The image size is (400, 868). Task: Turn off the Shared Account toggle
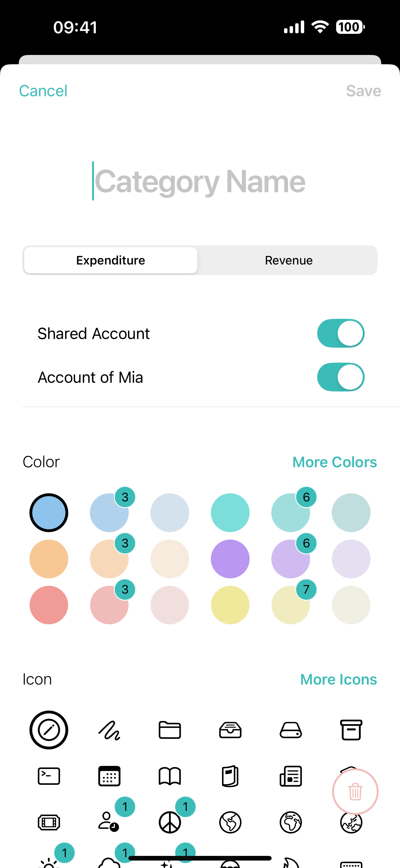340,333
